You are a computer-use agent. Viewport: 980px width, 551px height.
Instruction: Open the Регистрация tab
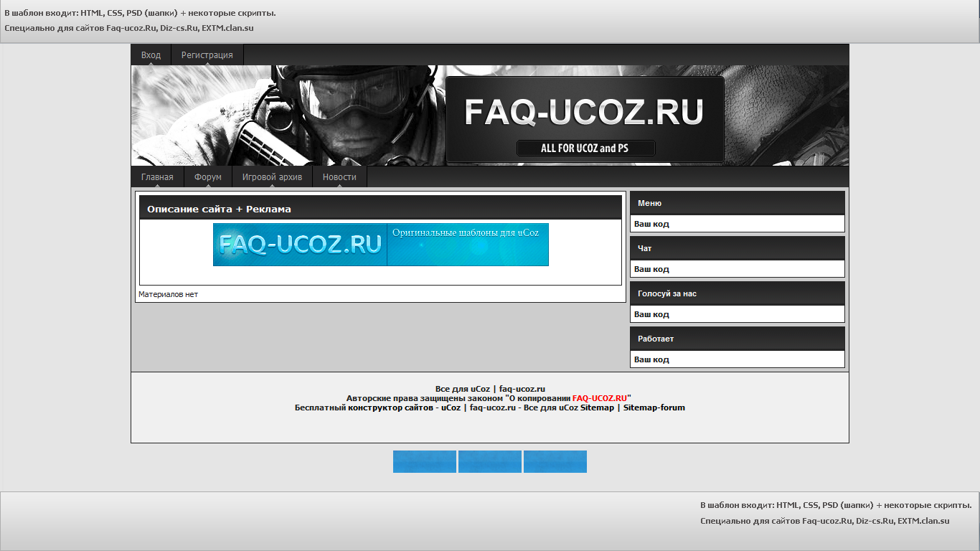pos(207,55)
